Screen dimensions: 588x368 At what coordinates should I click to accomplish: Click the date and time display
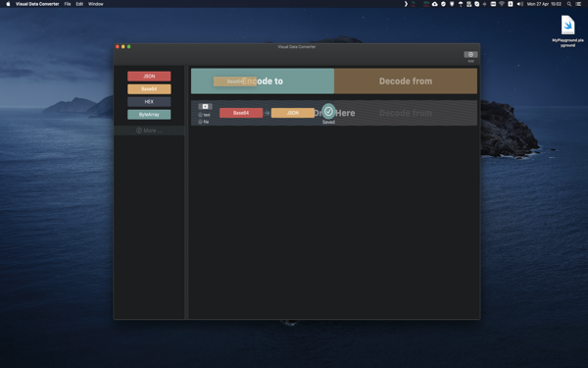coord(544,4)
